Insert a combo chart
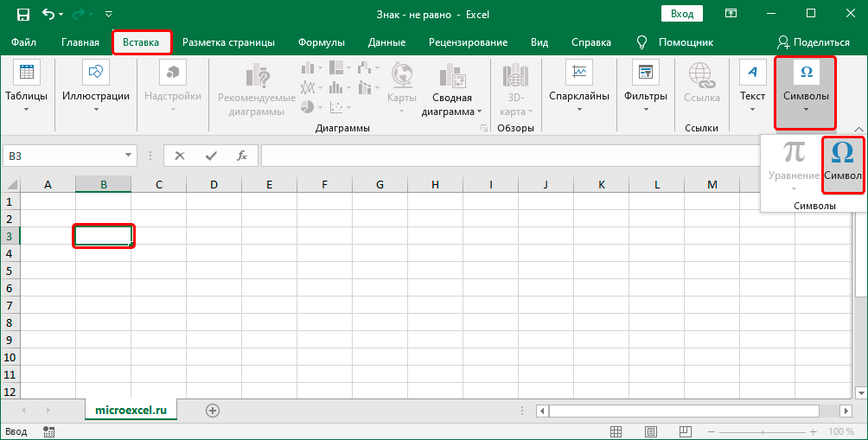 coord(368,87)
